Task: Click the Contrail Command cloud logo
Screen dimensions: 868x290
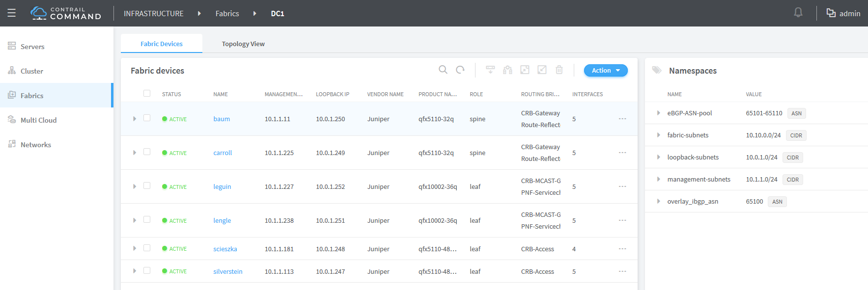Action: coord(38,13)
